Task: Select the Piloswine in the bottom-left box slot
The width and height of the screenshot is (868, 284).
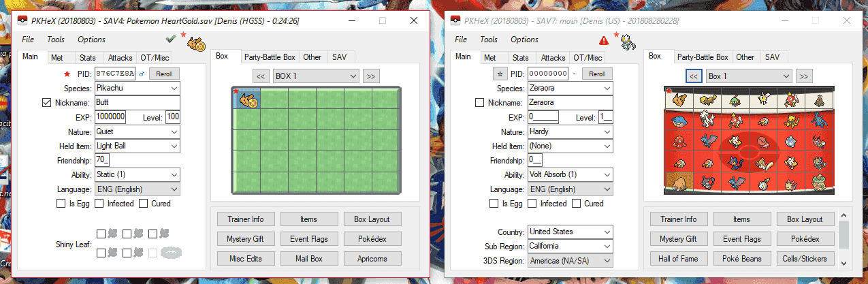Action: click(x=679, y=181)
